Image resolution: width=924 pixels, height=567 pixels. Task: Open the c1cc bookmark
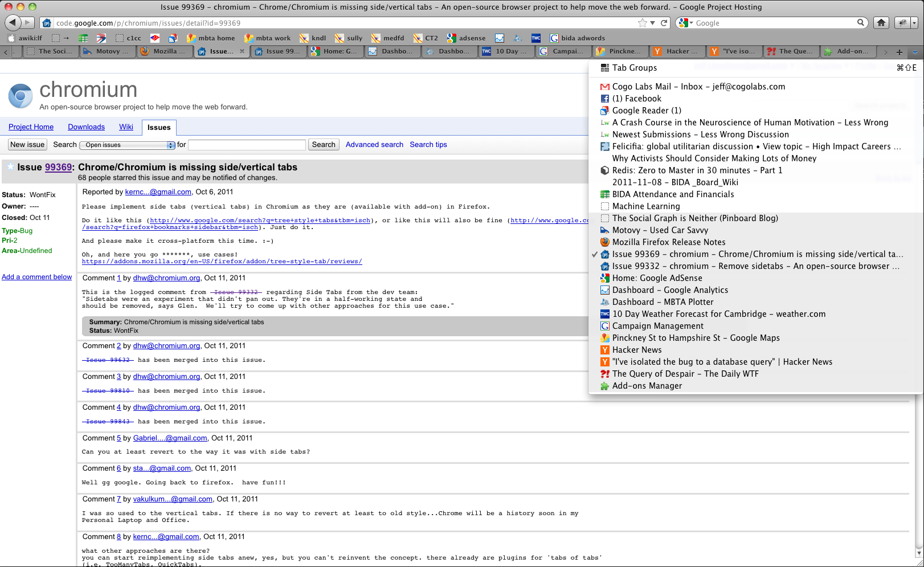(x=128, y=38)
